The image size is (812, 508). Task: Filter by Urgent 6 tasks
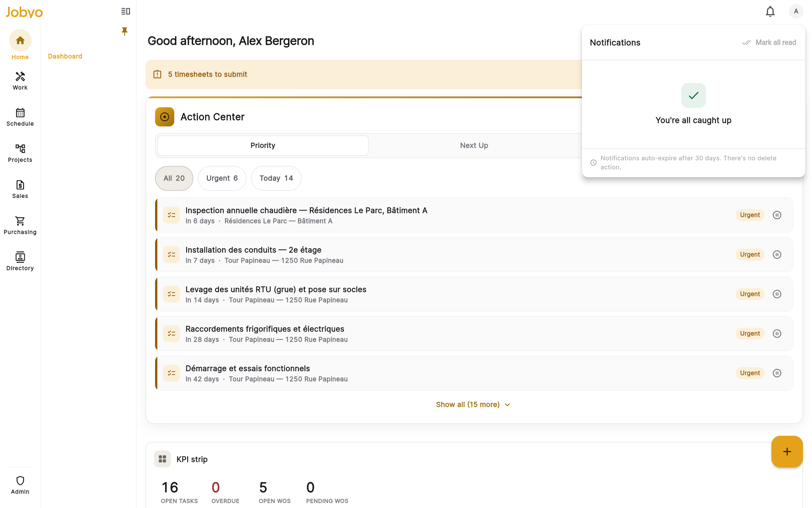coord(222,178)
